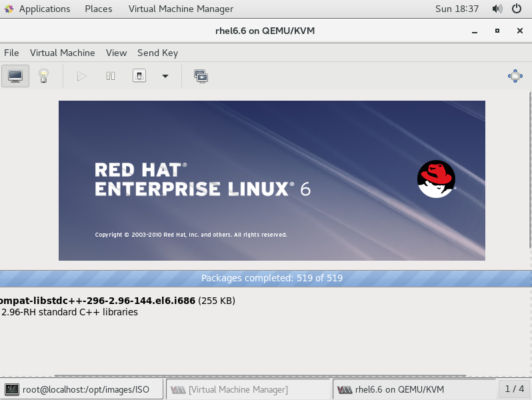Click the Packages completed progress bar

pyautogui.click(x=266, y=278)
